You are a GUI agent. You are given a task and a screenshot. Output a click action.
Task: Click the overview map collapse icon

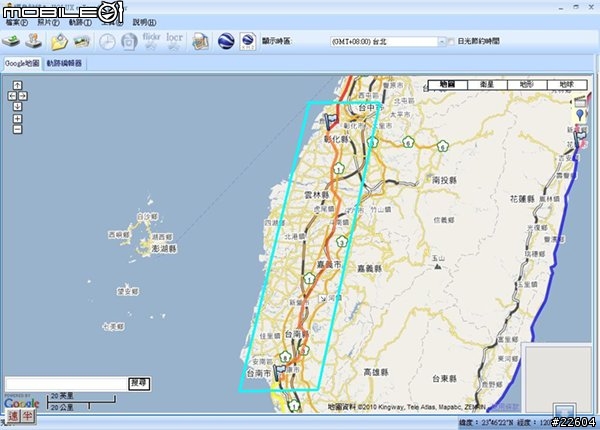pos(565,410)
